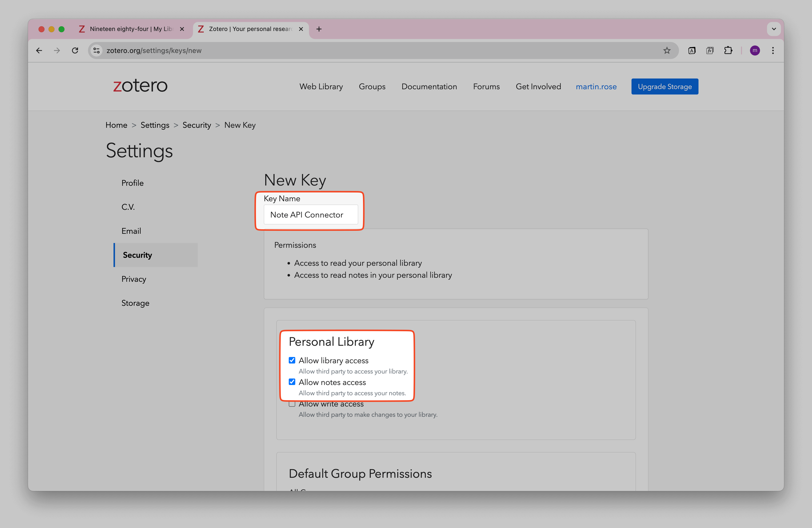Open Email settings in sidebar
The image size is (812, 528).
(x=131, y=231)
